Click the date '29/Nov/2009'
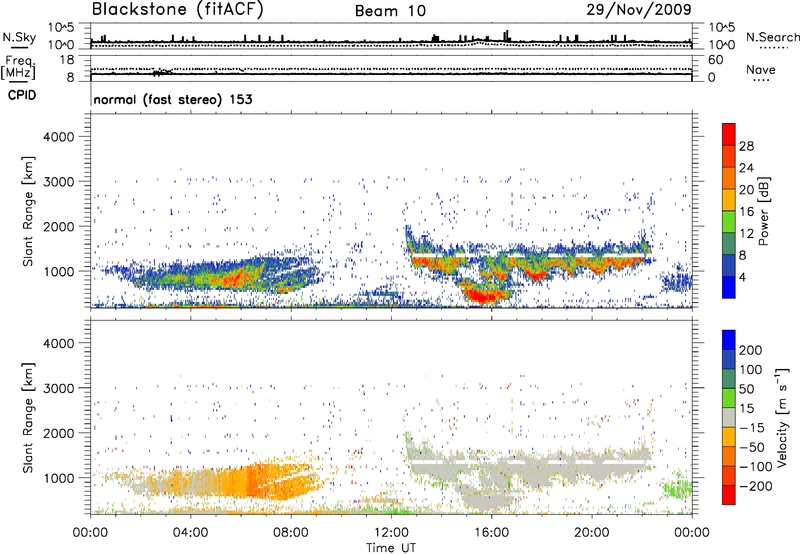Viewport: 800px width, 554px height. click(639, 9)
